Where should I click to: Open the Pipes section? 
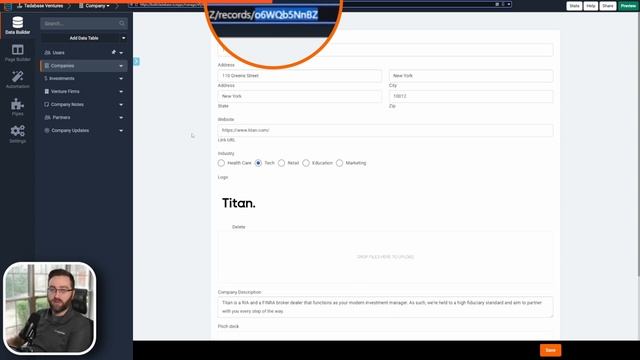[18, 107]
